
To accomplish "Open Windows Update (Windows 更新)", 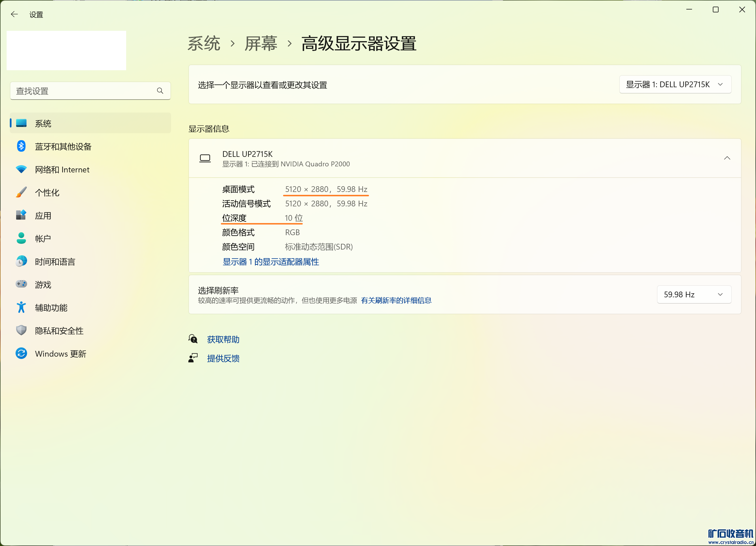I will tap(60, 354).
